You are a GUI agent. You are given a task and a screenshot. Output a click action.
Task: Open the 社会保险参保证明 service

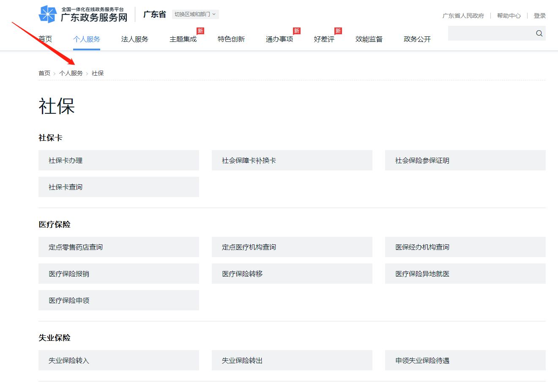pyautogui.click(x=465, y=160)
